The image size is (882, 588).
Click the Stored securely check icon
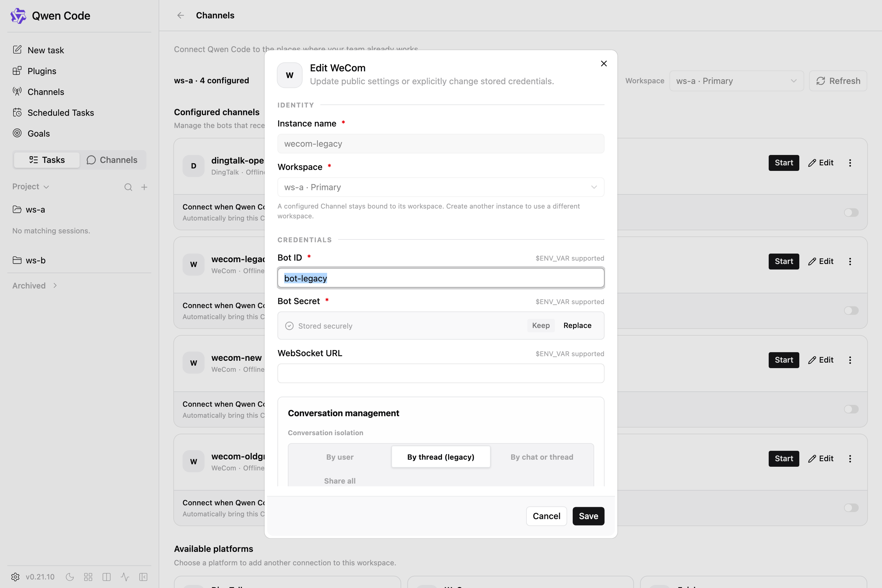(x=289, y=326)
